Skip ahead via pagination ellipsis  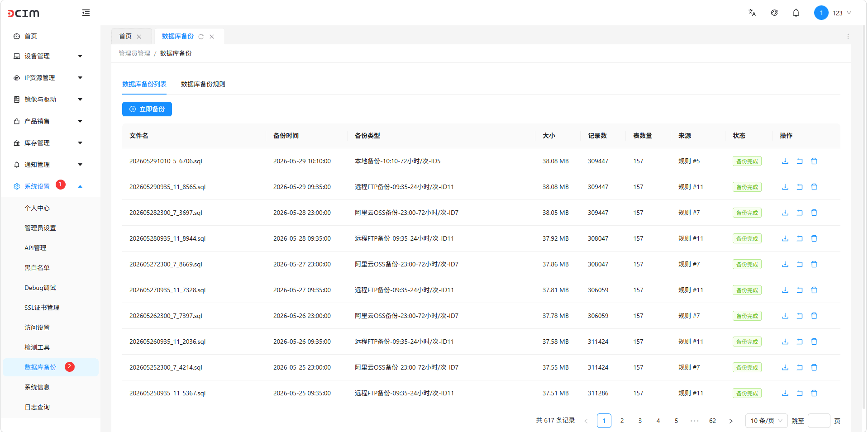[x=694, y=421]
